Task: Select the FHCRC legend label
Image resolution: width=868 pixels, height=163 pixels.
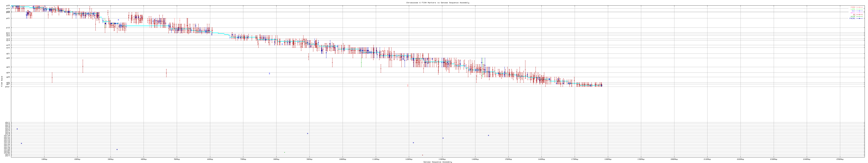Action: tap(852, 19)
